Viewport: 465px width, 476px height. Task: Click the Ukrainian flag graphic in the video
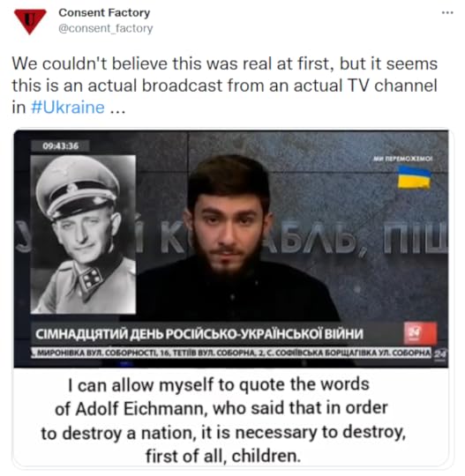click(414, 177)
